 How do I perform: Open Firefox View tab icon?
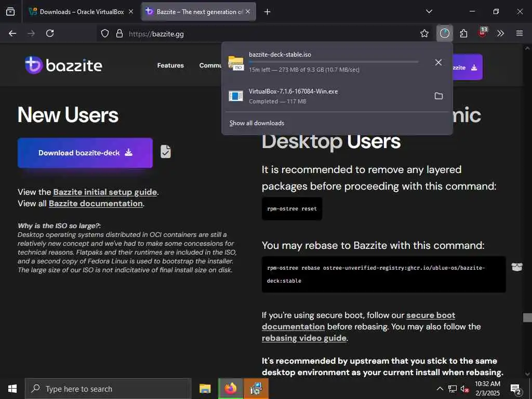[10, 11]
